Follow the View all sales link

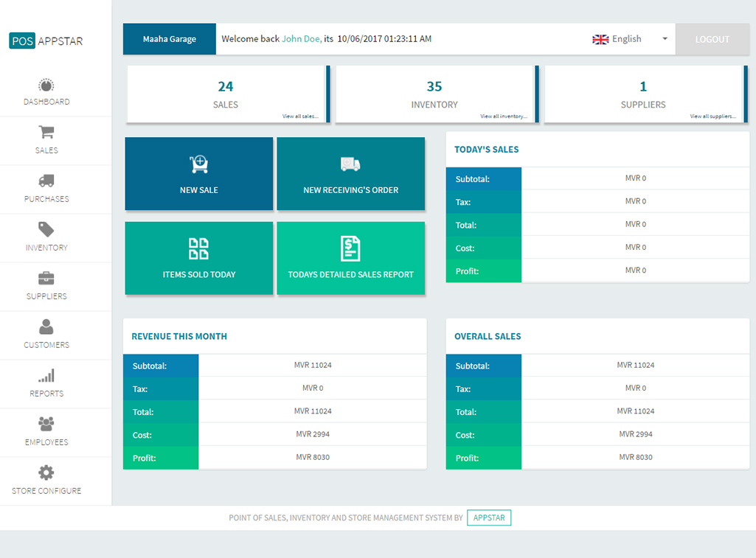(x=300, y=116)
